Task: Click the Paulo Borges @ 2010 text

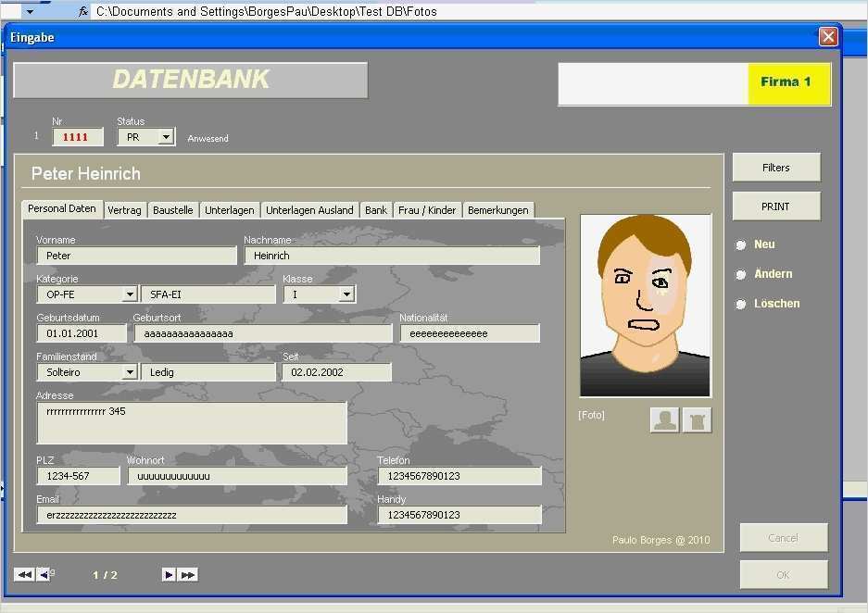Action: click(x=661, y=540)
